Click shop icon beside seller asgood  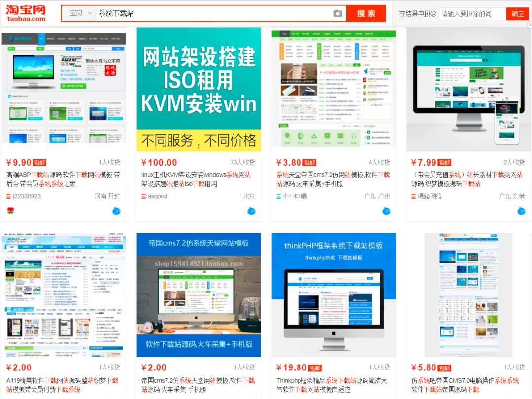pos(143,196)
